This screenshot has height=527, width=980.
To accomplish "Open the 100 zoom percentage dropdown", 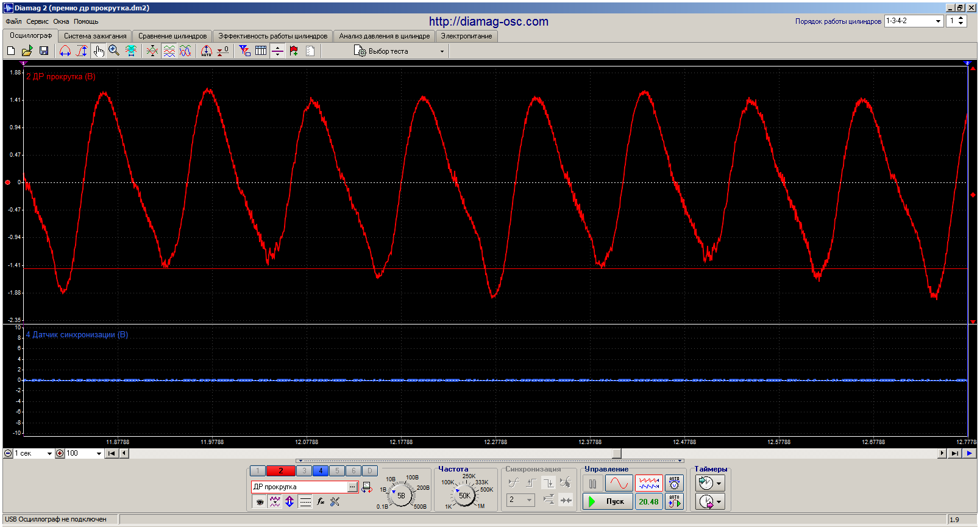I will coord(83,453).
